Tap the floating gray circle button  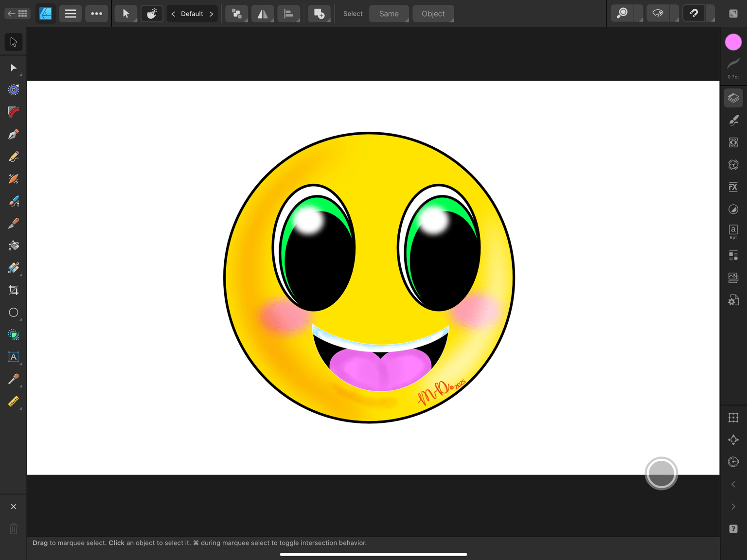661,473
